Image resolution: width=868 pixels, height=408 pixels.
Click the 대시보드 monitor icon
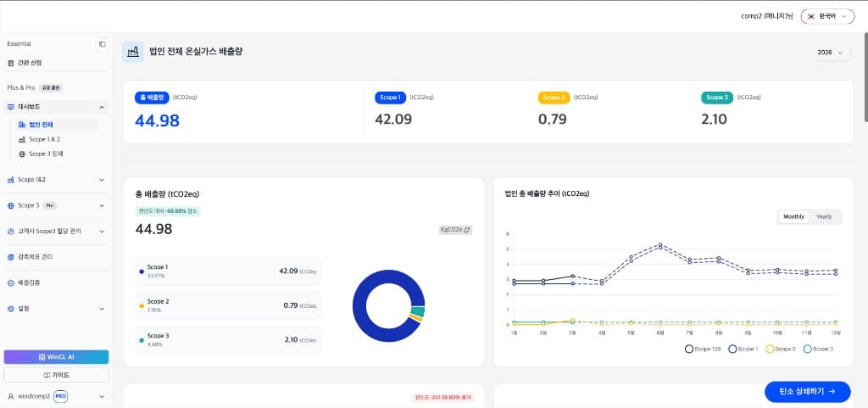point(11,106)
